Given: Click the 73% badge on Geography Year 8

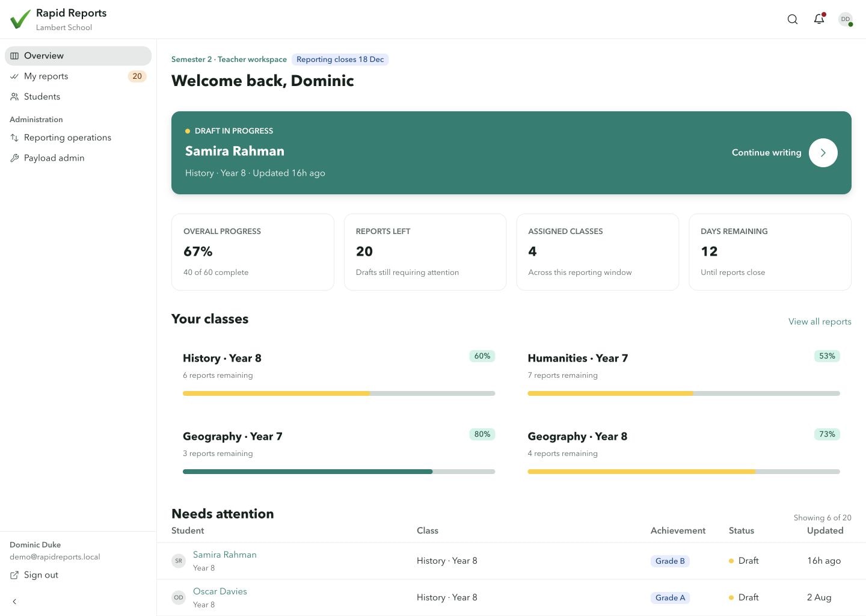Looking at the screenshot, I should tap(827, 434).
